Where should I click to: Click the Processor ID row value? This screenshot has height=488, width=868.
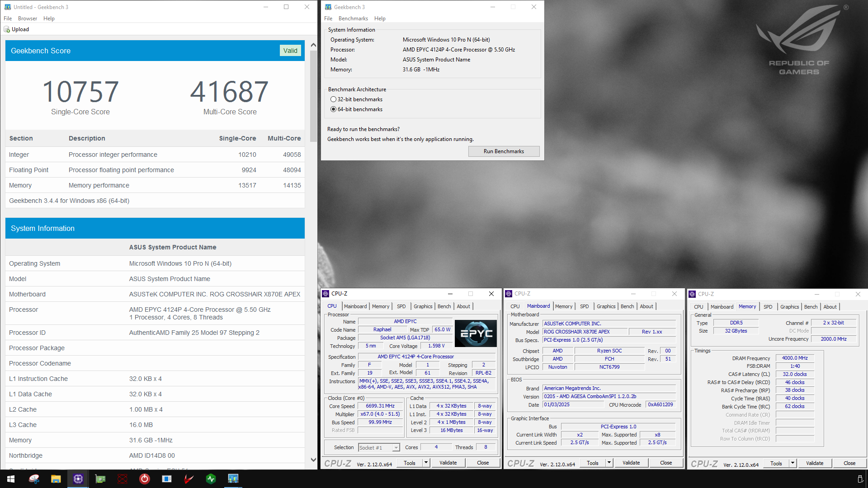(194, 333)
